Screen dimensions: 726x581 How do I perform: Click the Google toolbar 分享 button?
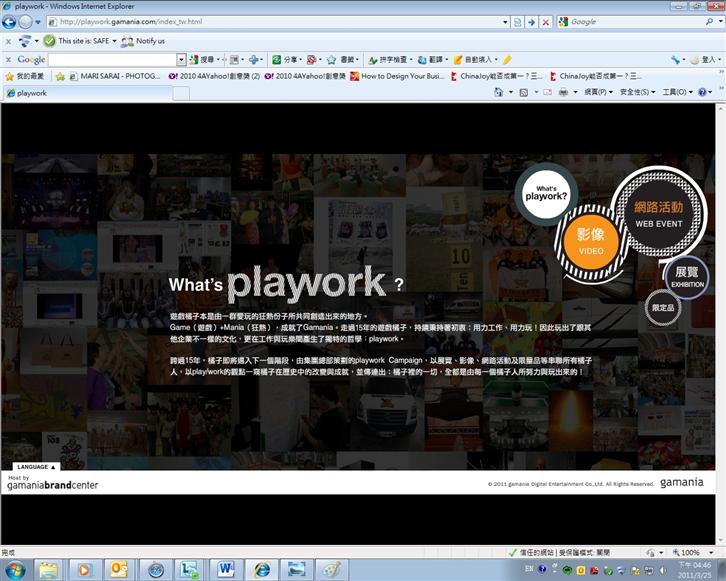pyautogui.click(x=285, y=60)
